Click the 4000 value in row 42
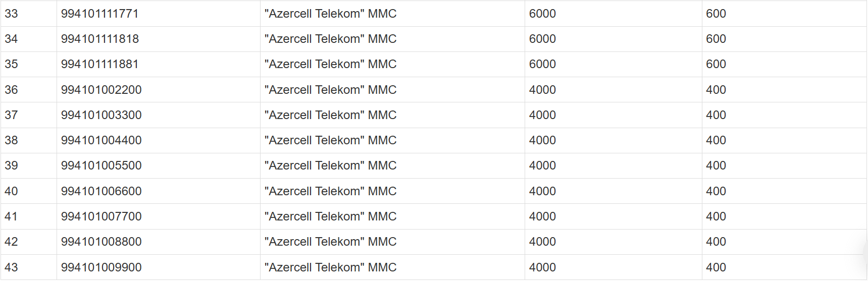 [542, 242]
